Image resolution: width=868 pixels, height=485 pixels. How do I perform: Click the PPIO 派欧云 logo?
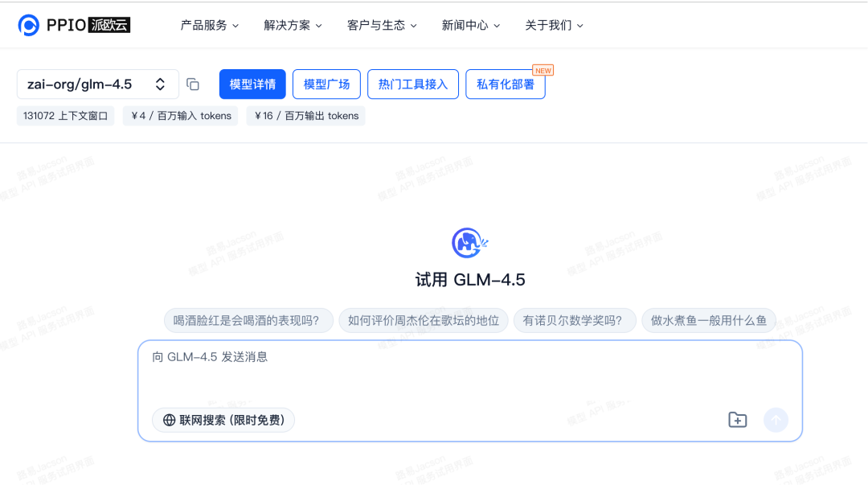[72, 24]
